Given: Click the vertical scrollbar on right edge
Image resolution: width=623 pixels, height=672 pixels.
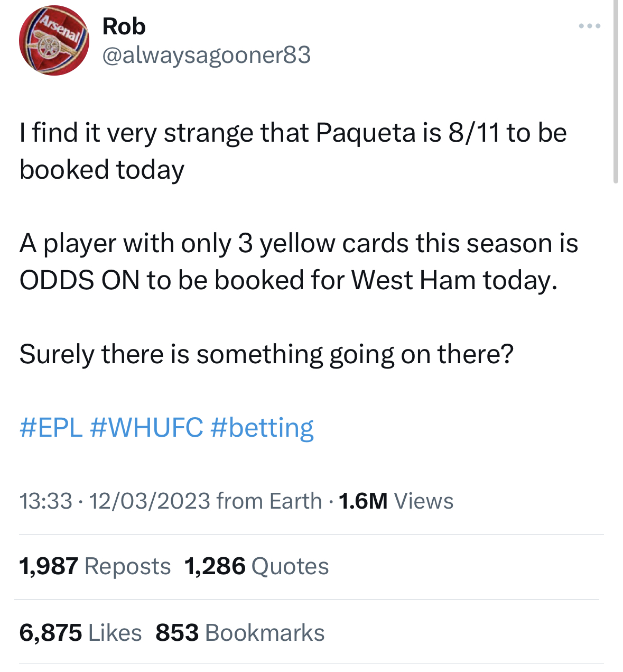Looking at the screenshot, I should (616, 91).
